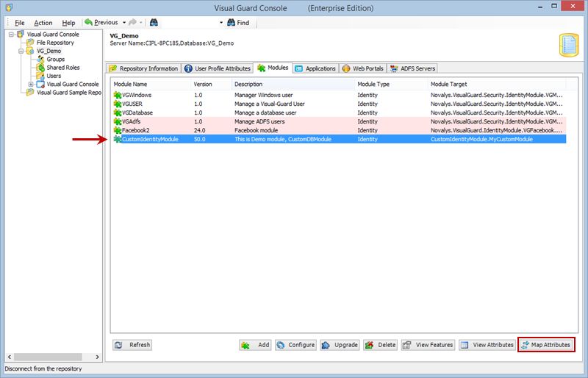Sort by Version column header
588x378 pixels.
(x=212, y=84)
